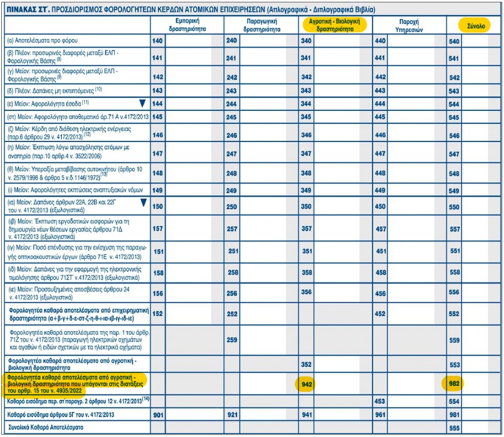The image size is (504, 437).
Task: Click the field for code 440
Action: point(410,41)
